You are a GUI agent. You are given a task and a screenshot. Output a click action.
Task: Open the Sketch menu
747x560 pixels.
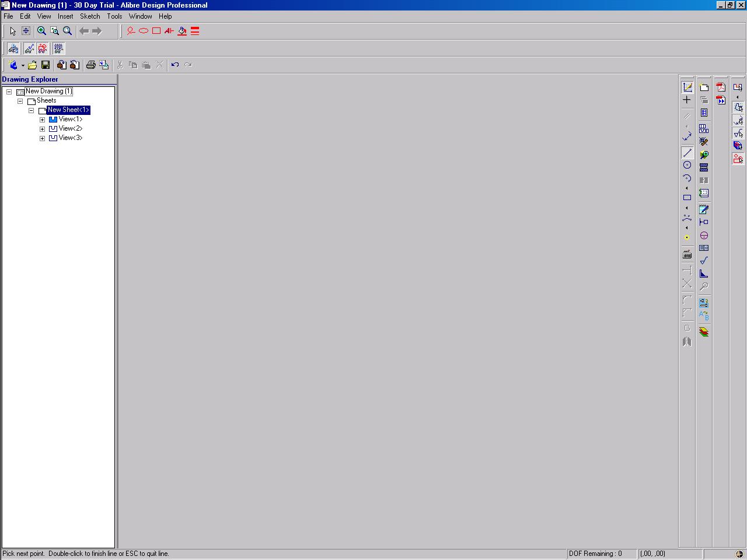point(90,16)
